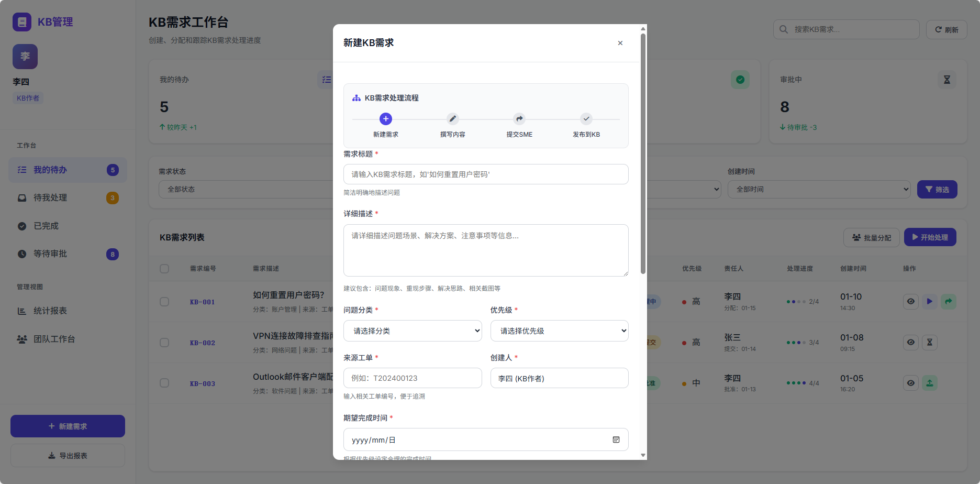Open the 优先级 dropdown in dialog
Screen dimensions: 980x484
pyautogui.click(x=559, y=331)
